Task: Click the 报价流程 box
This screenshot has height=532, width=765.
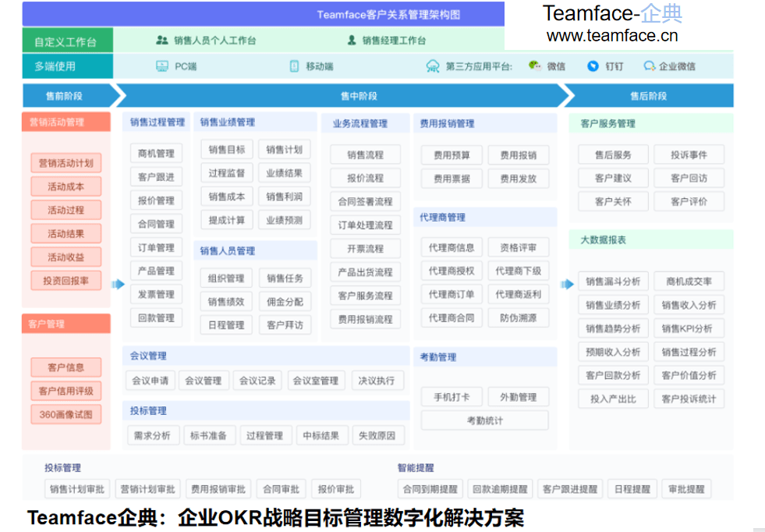Action: [x=366, y=178]
